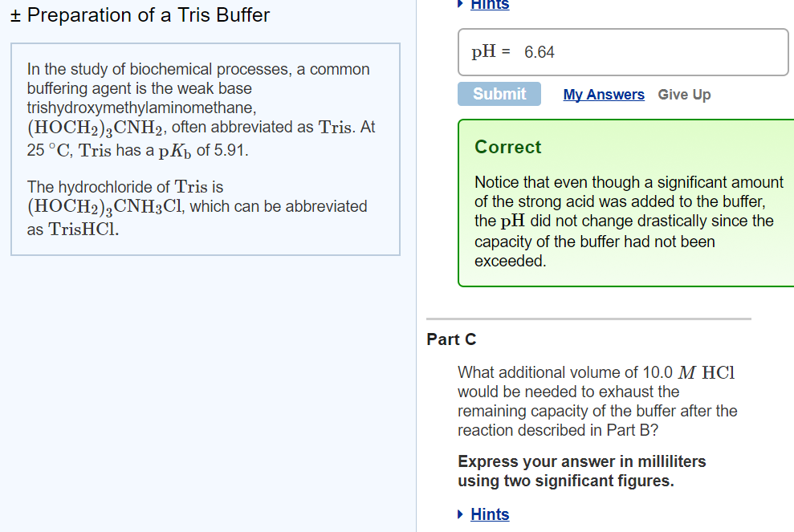This screenshot has width=794, height=532.
Task: Click the Submit button for the pH answer
Action: [499, 94]
